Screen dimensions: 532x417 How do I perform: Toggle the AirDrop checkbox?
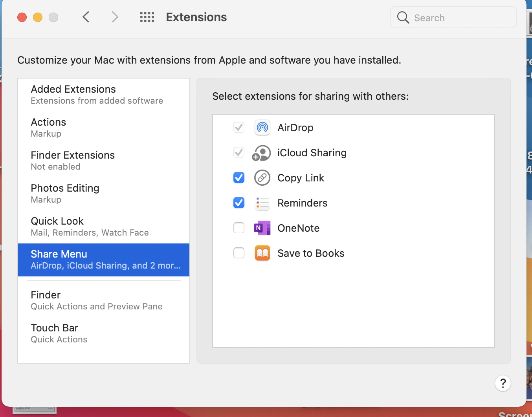[x=239, y=127]
